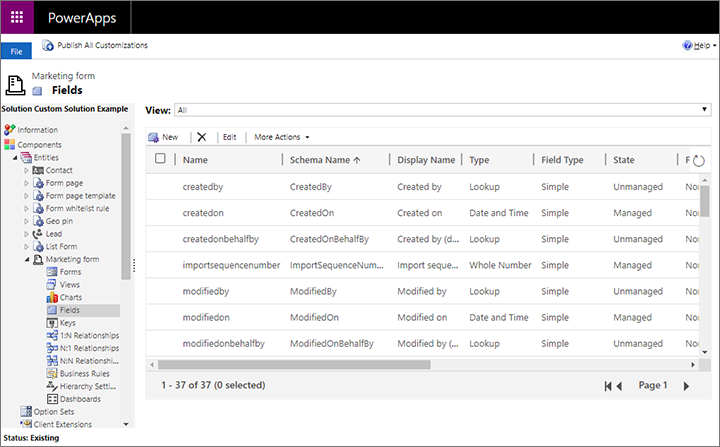This screenshot has width=720, height=447.
Task: Expand the Form whitelist rule node
Action: point(26,209)
